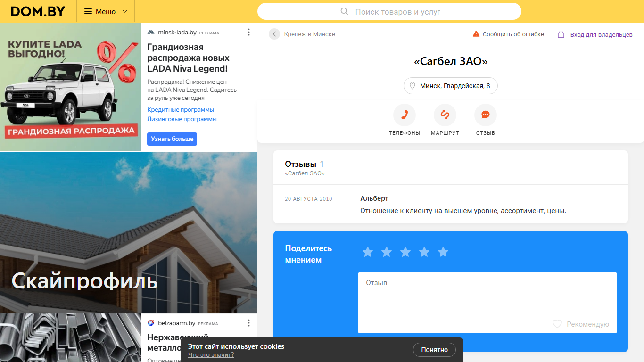Rate with the first star
The image size is (644, 362).
(368, 252)
